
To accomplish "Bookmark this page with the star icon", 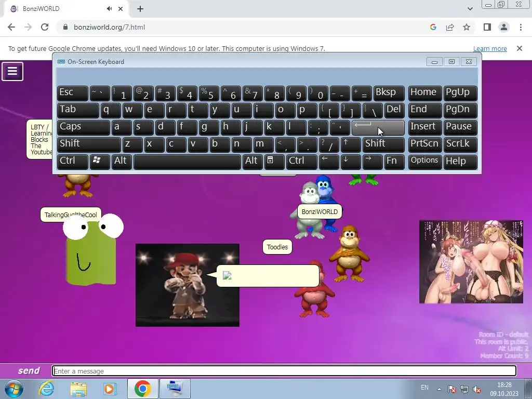I will coord(467,27).
